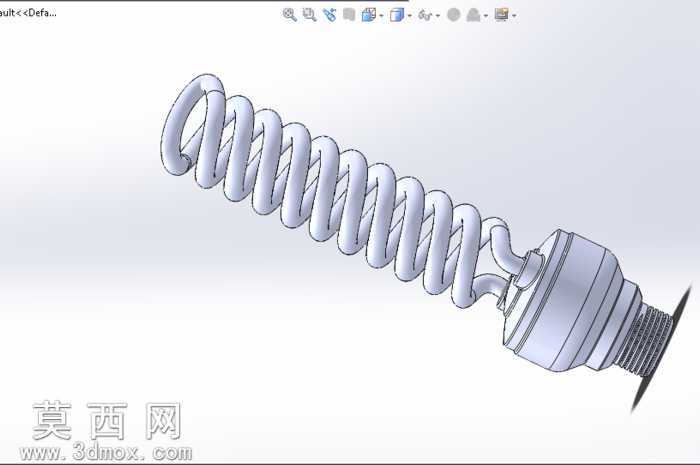
Task: Select the threaded screw cap of the model
Action: click(x=646, y=340)
